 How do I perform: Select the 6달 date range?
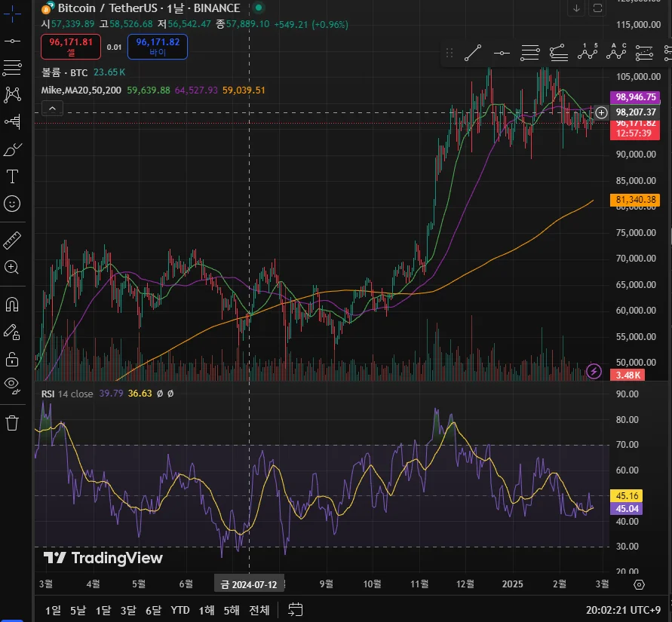click(x=153, y=610)
